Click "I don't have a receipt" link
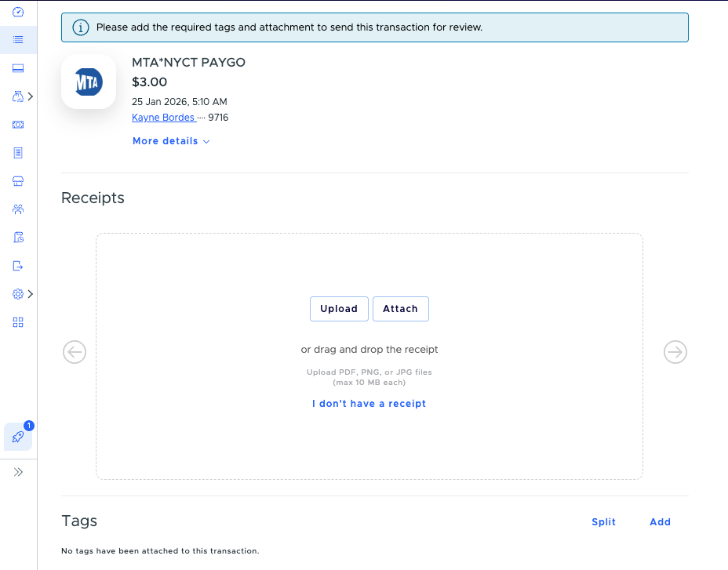The image size is (728, 570). click(x=369, y=404)
